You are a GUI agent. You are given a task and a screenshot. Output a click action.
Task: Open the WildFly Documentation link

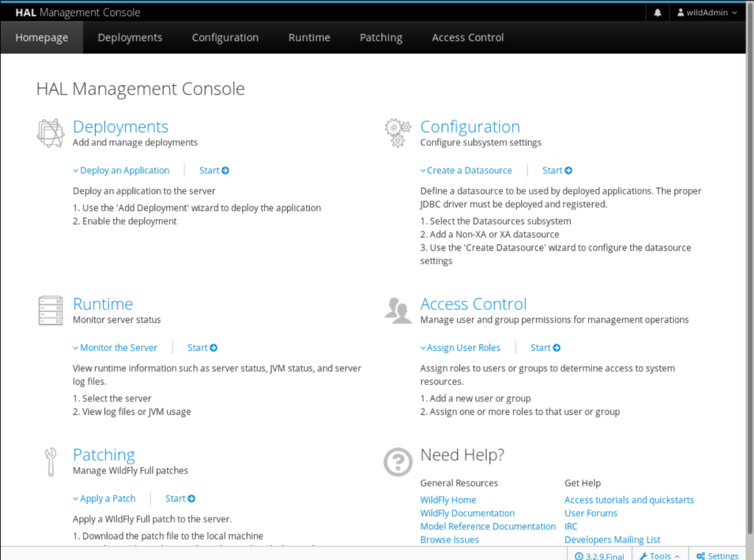coord(467,513)
